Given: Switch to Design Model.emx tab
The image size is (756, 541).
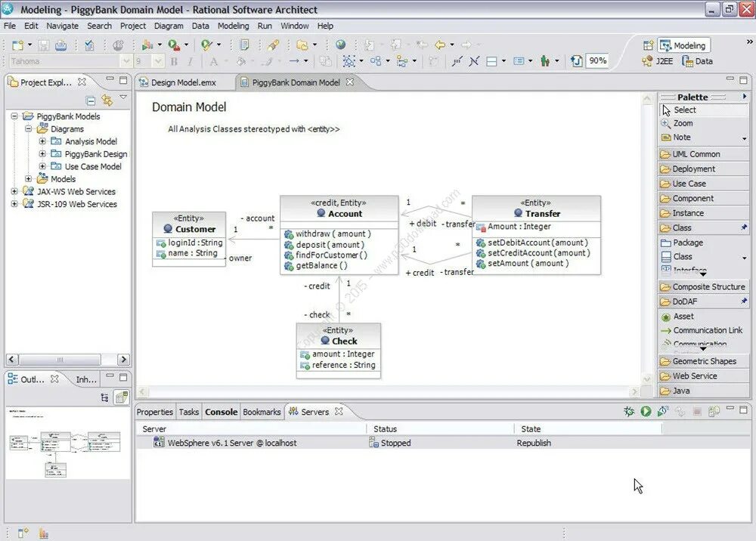Looking at the screenshot, I should coord(183,82).
